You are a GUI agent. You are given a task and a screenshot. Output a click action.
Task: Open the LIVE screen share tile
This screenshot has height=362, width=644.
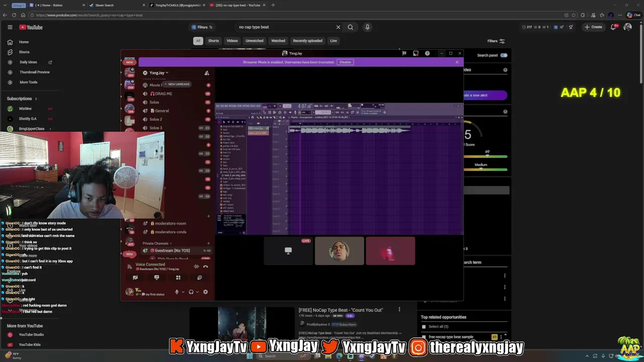coord(288,250)
